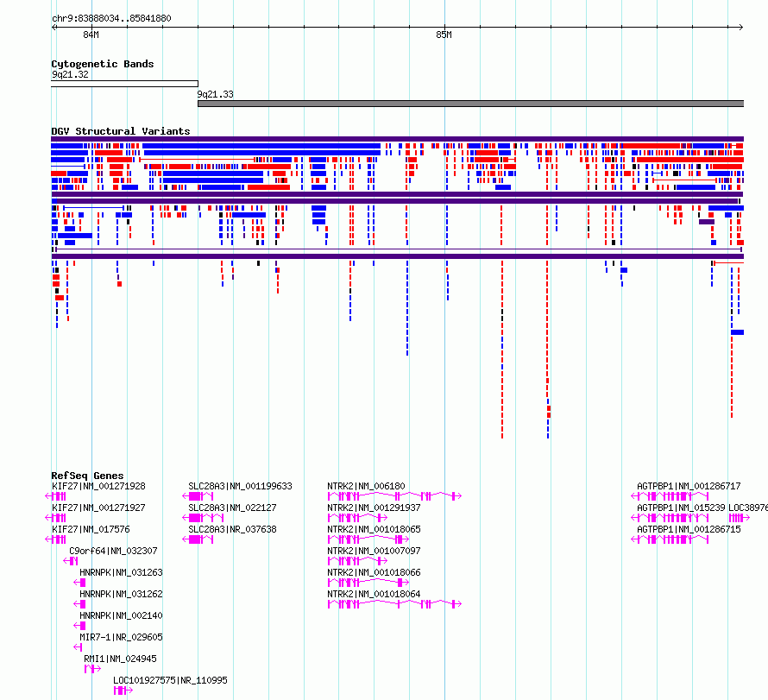Click the AGTPBP1 NM_001286715 gene glyph

[670, 539]
